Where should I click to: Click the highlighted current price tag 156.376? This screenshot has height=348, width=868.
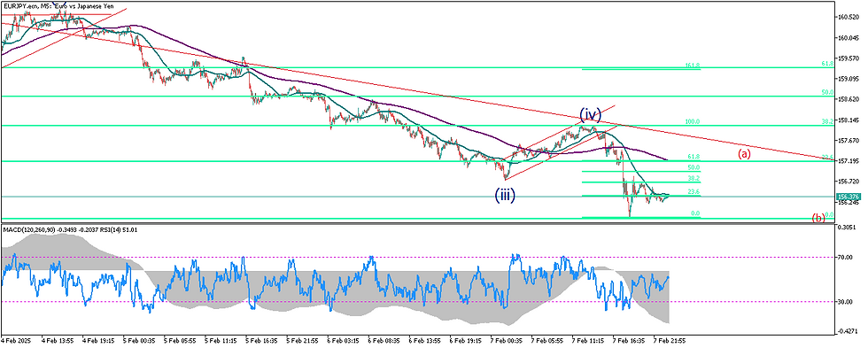click(849, 196)
